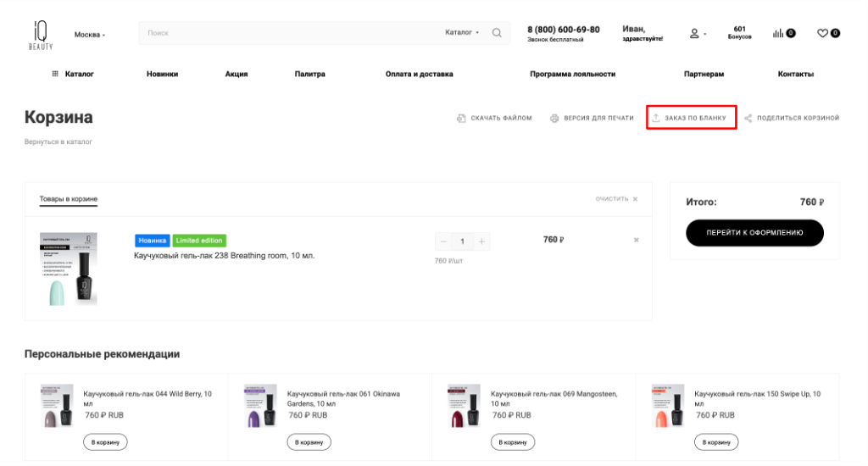This screenshot has height=466, width=868.
Task: Add 069 Mangosteen to cart
Action: click(x=513, y=442)
